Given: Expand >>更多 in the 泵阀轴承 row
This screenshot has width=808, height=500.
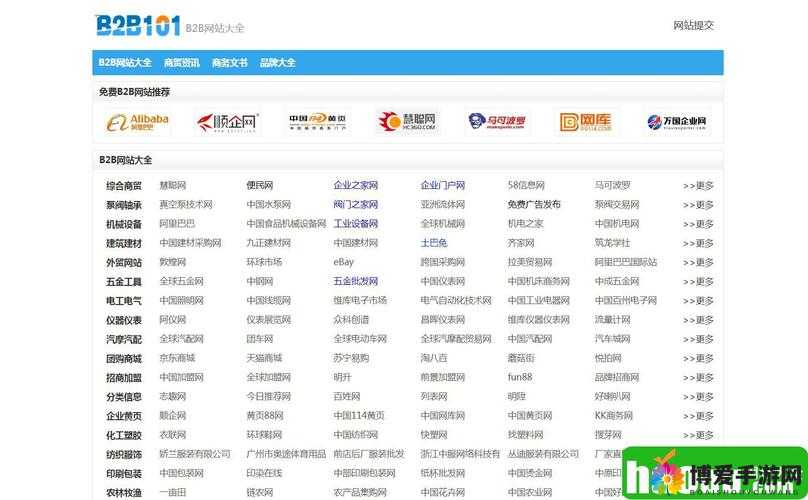Looking at the screenshot, I should point(698,205).
